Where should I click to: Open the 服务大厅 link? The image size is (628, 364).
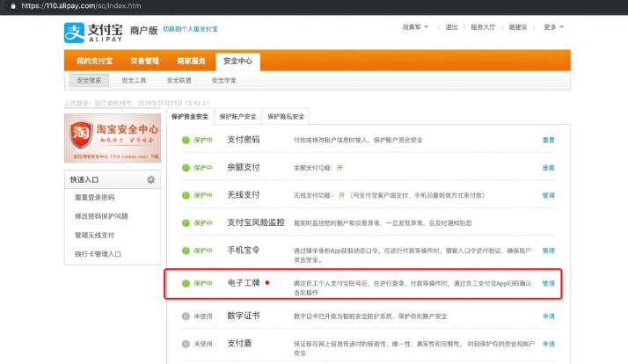[x=483, y=27]
